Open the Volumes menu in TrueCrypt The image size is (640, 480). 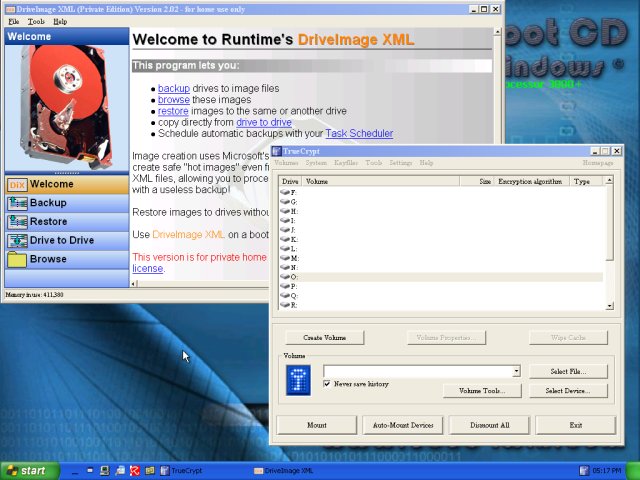tap(286, 163)
